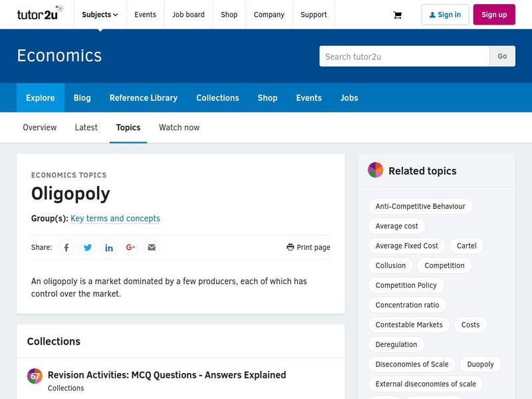Open the Subjects dropdown
The height and width of the screenshot is (399, 532).
pyautogui.click(x=96, y=15)
